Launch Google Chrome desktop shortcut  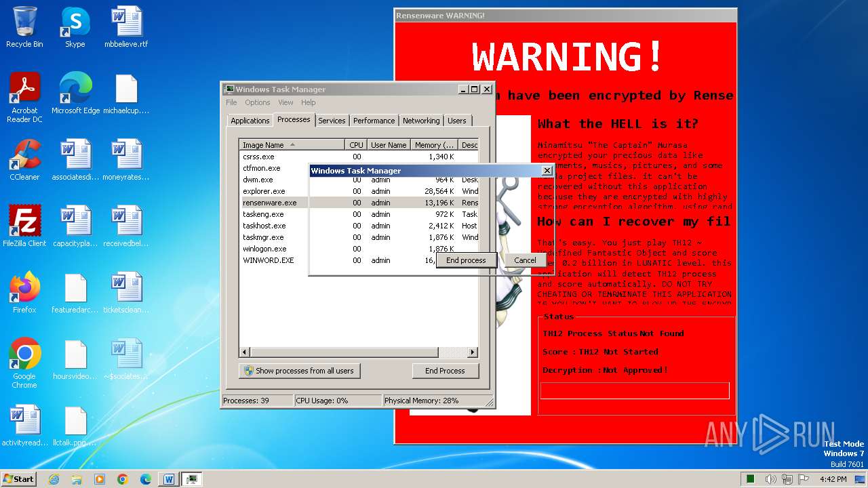coord(24,363)
